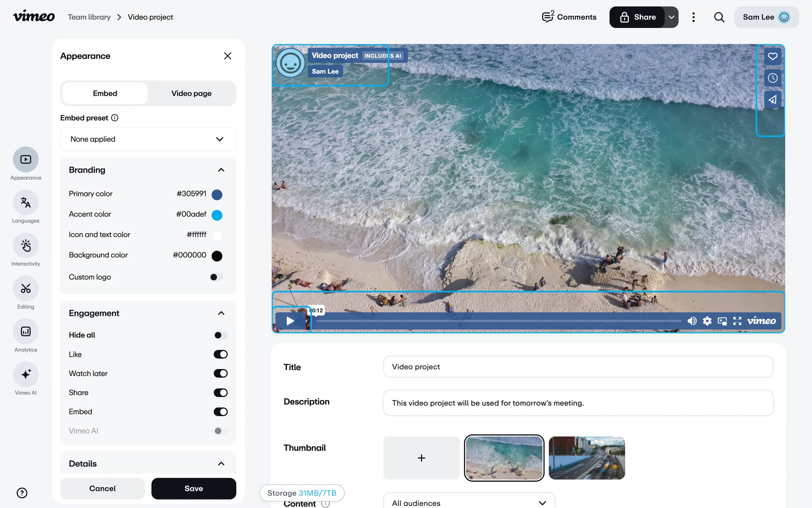Open player settings gear icon

[707, 321]
